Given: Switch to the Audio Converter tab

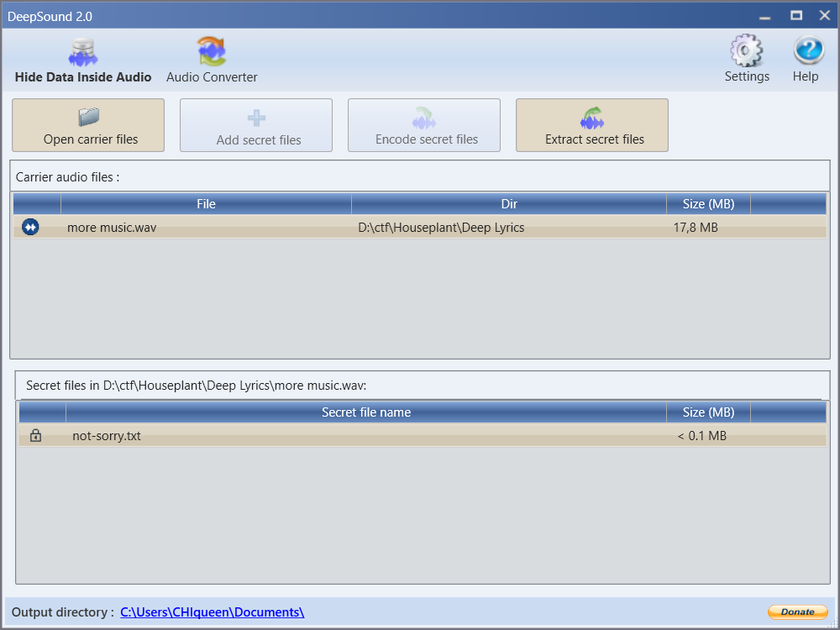Looking at the screenshot, I should pyautogui.click(x=212, y=60).
